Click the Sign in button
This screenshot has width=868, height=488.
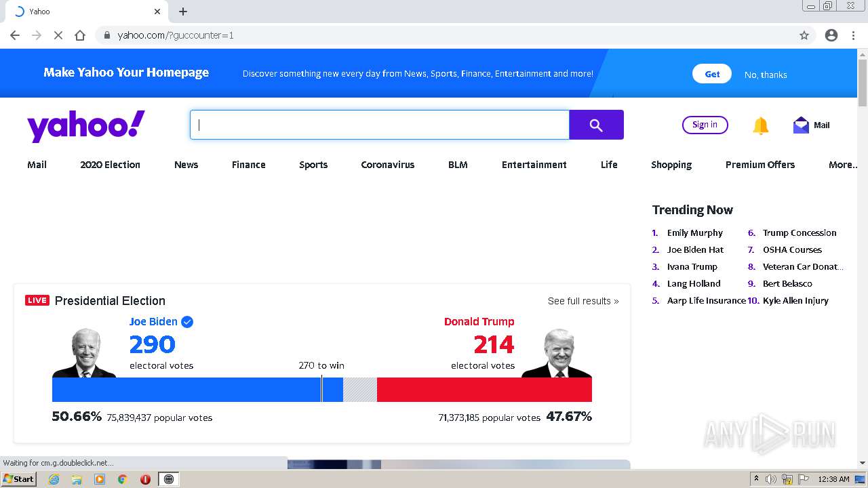[x=705, y=125]
